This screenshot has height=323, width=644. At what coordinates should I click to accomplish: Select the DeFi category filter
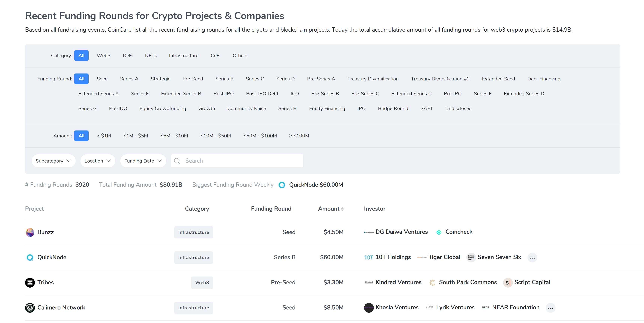click(x=127, y=55)
